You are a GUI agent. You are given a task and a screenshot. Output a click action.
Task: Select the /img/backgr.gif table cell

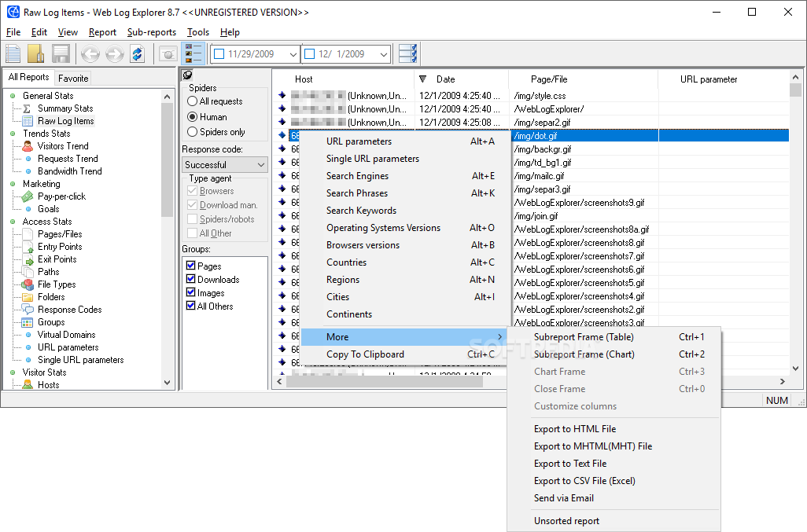click(584, 149)
